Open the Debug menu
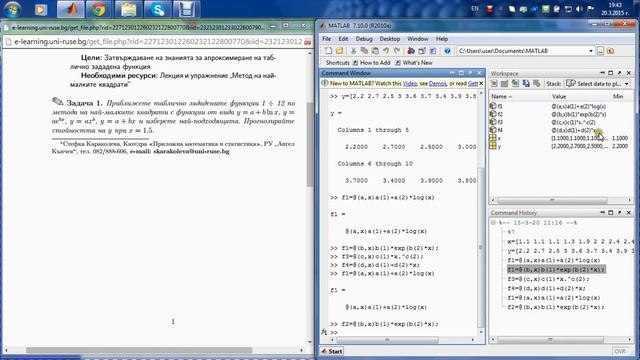 [364, 39]
